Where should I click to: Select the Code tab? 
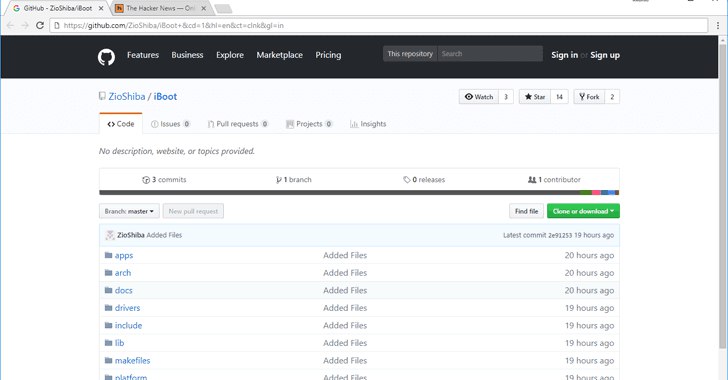pyautogui.click(x=121, y=124)
